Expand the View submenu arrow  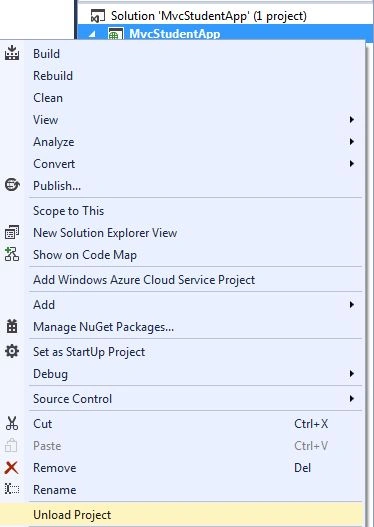351,120
